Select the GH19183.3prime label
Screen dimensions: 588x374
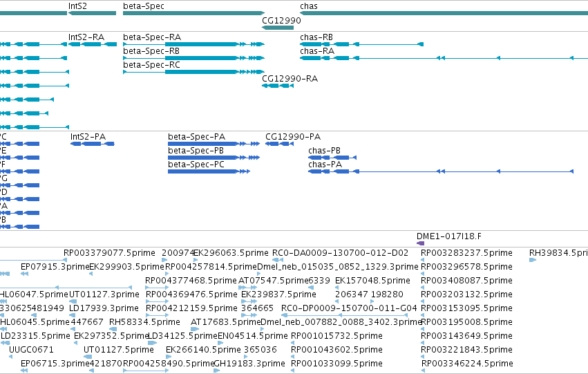(249, 364)
